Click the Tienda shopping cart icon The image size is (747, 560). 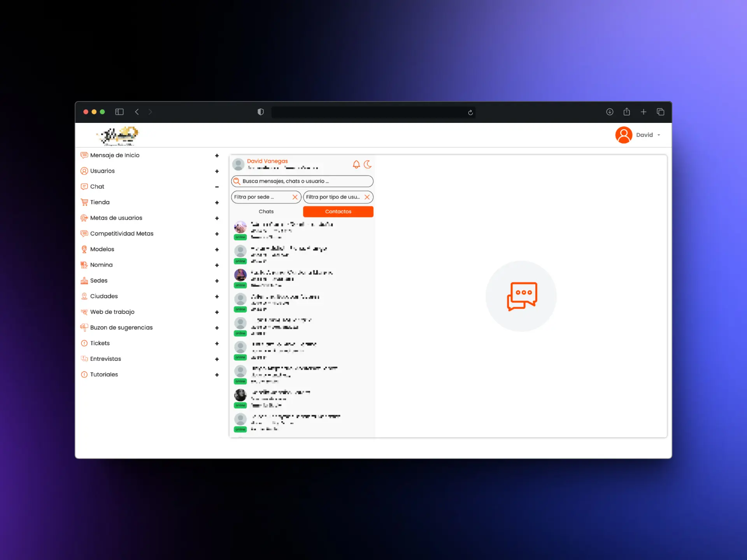84,202
